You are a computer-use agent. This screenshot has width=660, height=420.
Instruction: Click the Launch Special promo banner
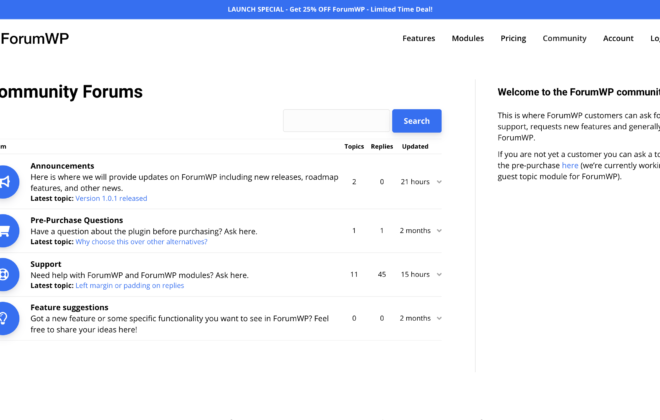tap(330, 9)
